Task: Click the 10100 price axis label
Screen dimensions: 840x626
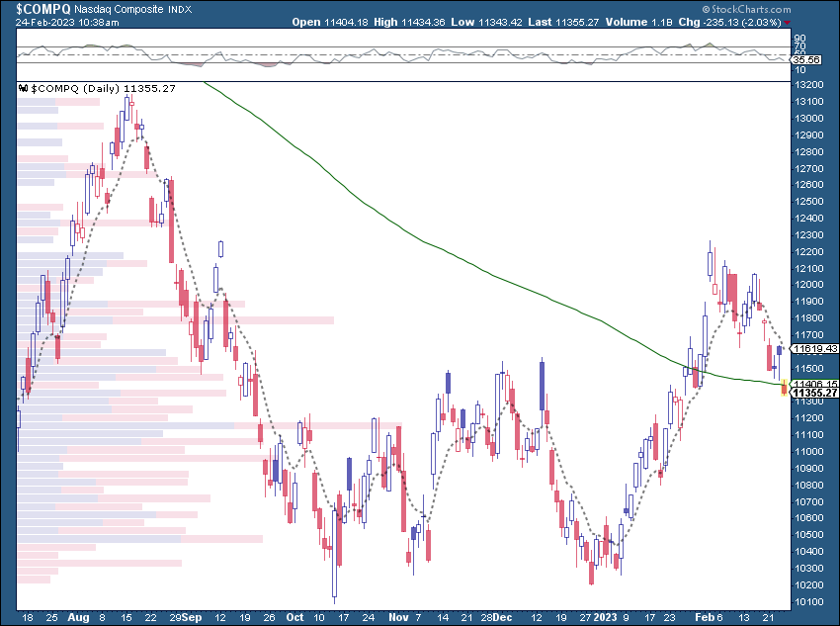Action: [x=809, y=602]
